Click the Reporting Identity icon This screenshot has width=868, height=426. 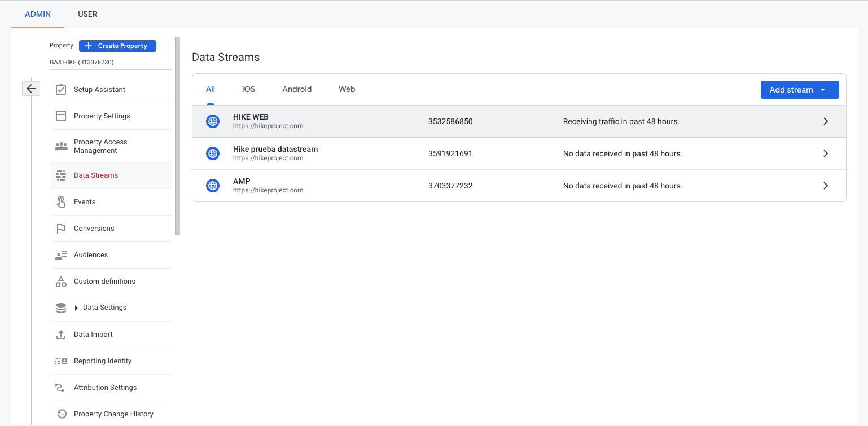61,361
